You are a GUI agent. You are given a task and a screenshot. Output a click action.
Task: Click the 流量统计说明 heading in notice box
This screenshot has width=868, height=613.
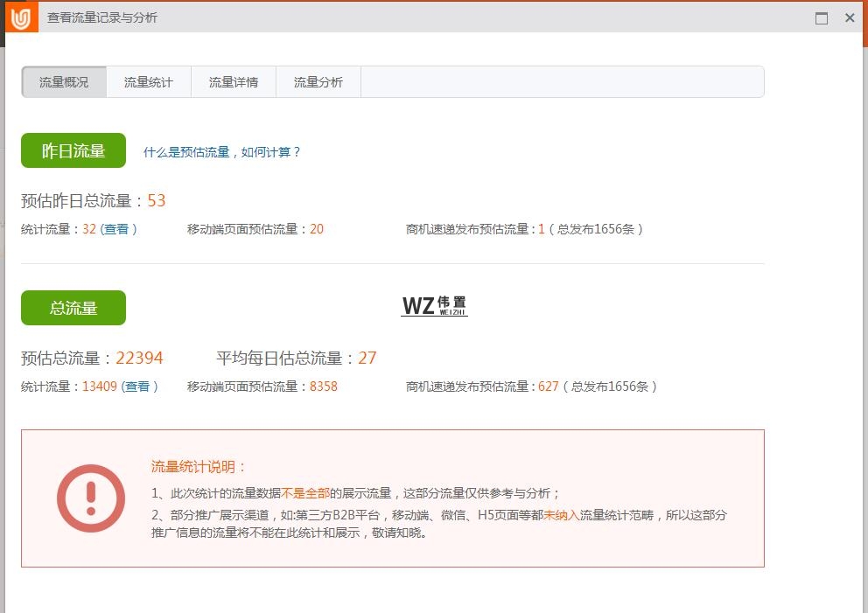tap(199, 467)
